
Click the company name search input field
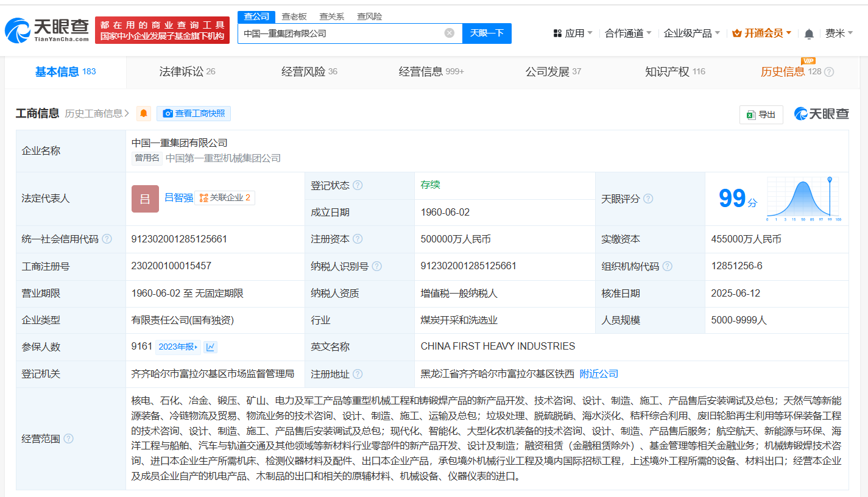pyautogui.click(x=341, y=33)
